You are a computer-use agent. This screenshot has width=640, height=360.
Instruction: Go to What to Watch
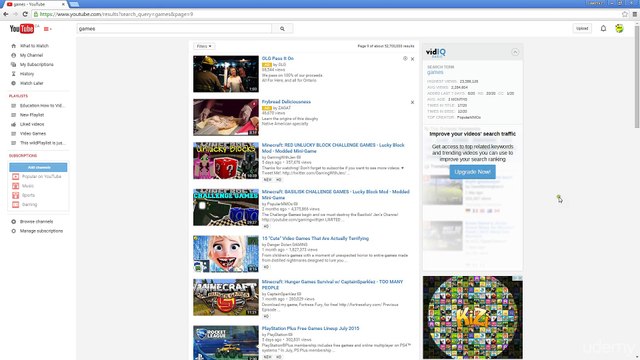34,46
